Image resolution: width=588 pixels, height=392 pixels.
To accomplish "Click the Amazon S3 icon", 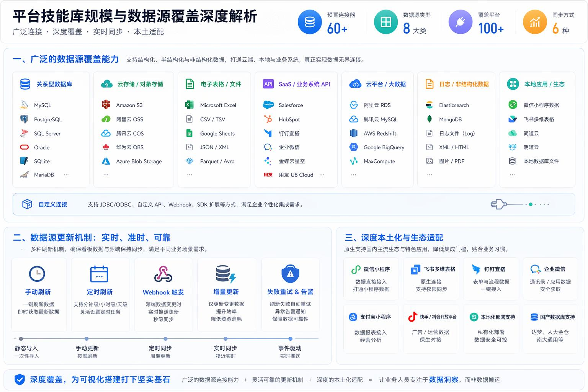I will point(106,105).
